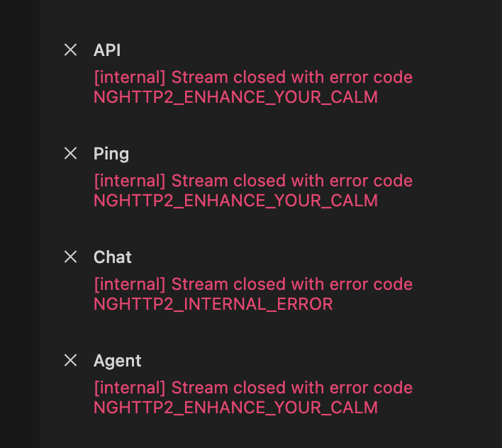Click the [internal] tag in Agent error
The width and height of the screenshot is (502, 448).
(x=129, y=388)
